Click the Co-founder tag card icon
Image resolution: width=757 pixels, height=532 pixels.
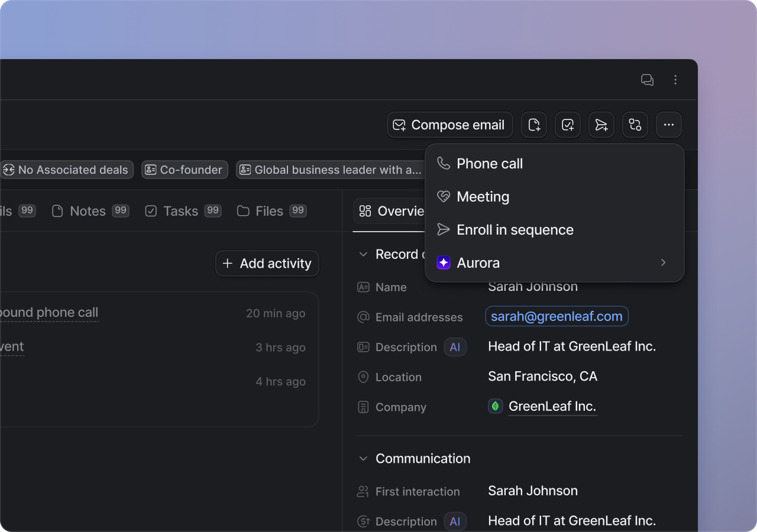151,170
